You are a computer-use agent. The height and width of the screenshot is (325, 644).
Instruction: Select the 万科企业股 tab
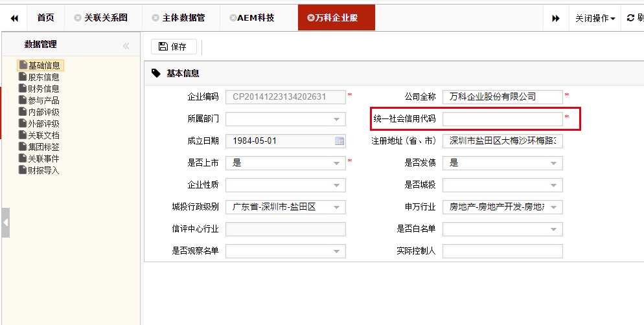pyautogui.click(x=336, y=18)
